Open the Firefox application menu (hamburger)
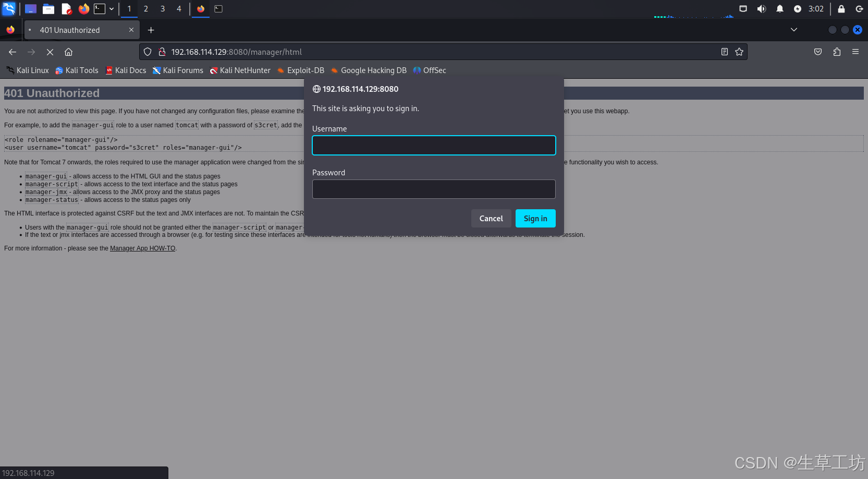The width and height of the screenshot is (868, 479). tap(855, 52)
